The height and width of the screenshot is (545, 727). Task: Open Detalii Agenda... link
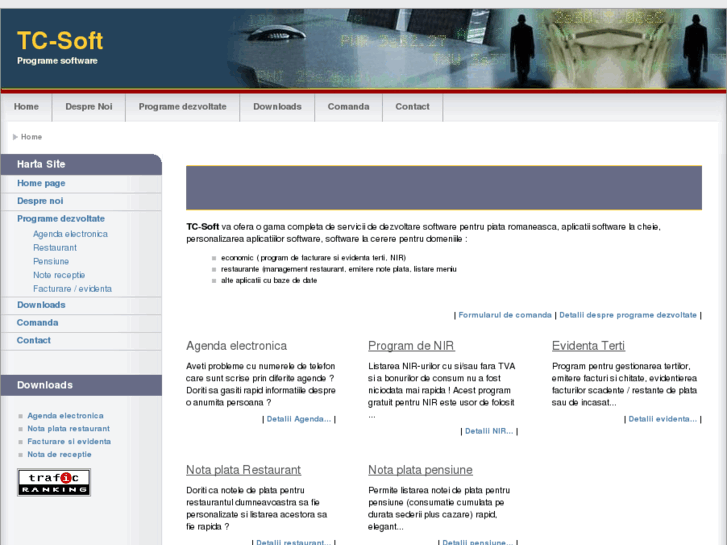tap(299, 419)
